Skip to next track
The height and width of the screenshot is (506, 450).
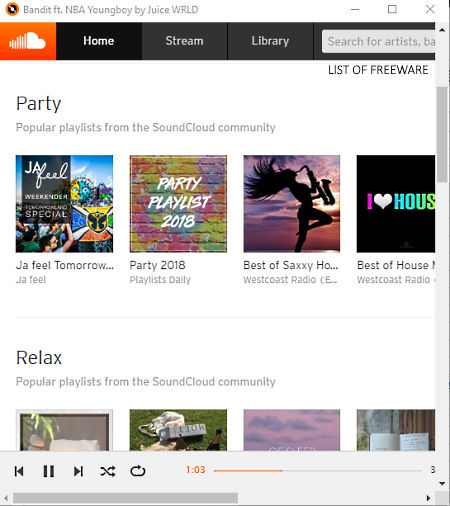[78, 471]
